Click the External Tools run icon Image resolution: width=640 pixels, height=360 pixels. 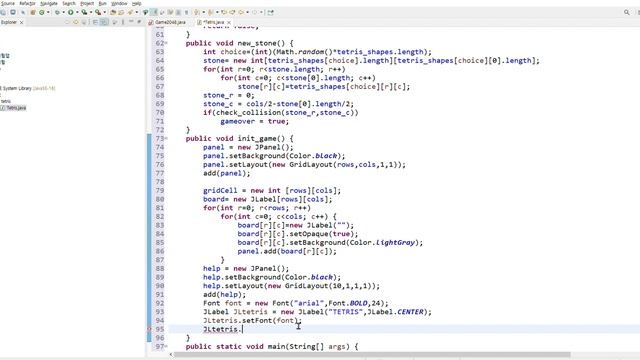[x=98, y=12]
